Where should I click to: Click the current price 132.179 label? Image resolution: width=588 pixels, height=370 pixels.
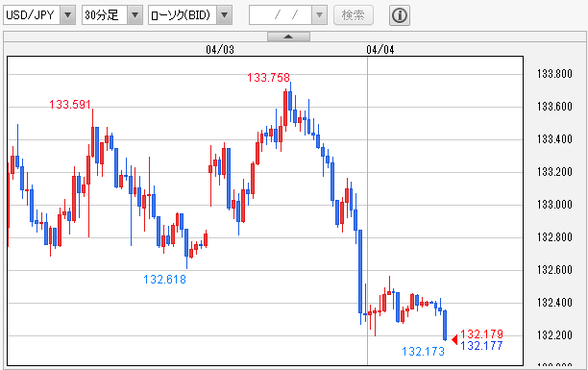pos(482,333)
